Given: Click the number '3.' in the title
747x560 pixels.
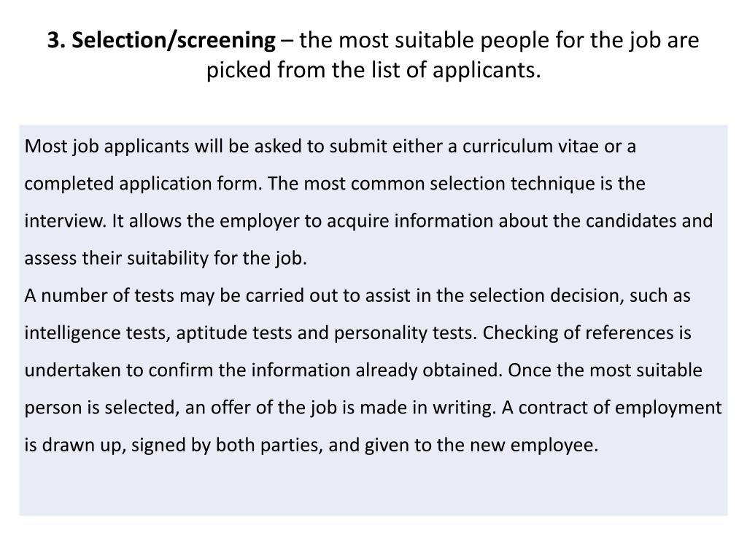Looking at the screenshot, I should [57, 41].
